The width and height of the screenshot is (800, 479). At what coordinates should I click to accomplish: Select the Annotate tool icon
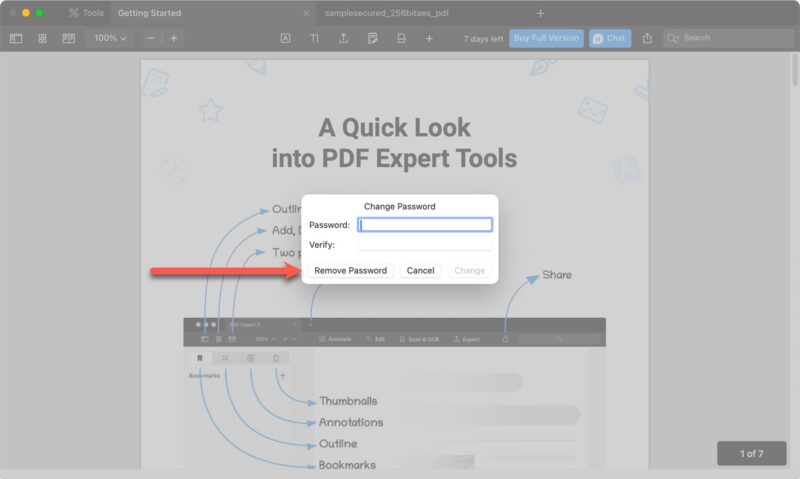click(285, 38)
